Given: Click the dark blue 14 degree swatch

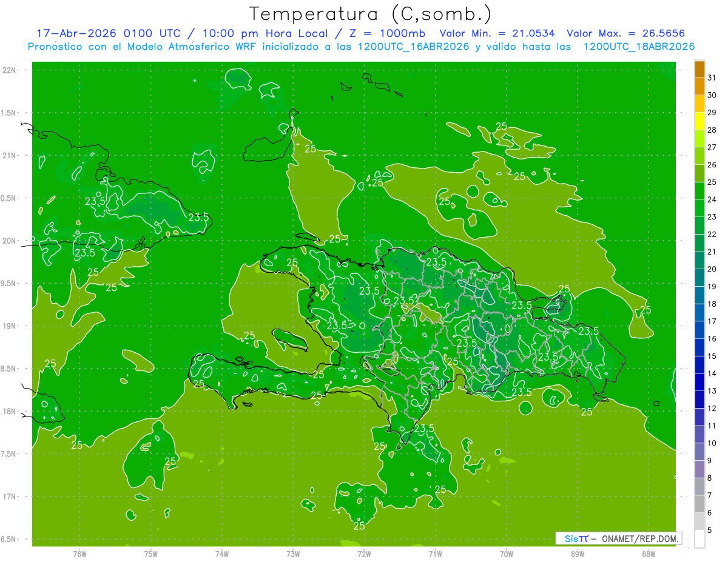Looking at the screenshot, I should [x=699, y=365].
